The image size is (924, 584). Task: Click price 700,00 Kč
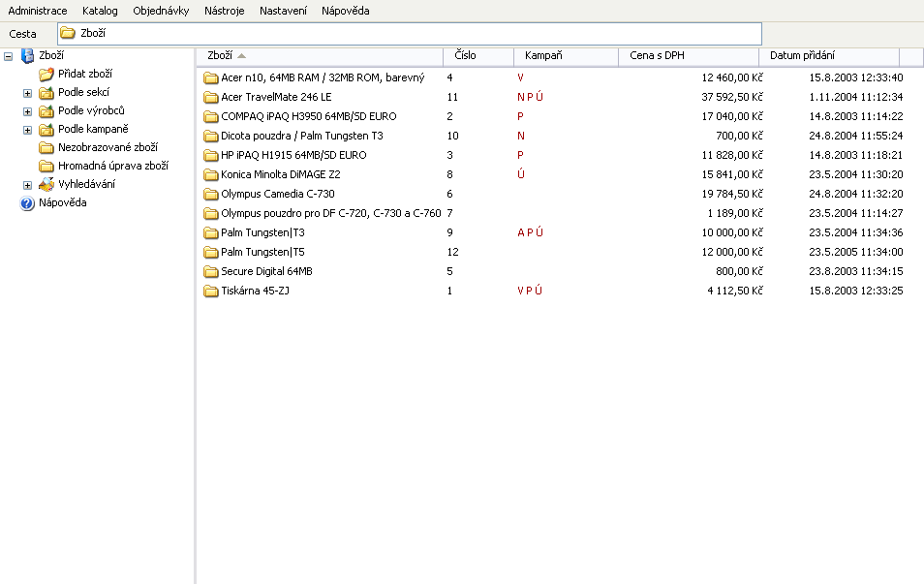739,137
